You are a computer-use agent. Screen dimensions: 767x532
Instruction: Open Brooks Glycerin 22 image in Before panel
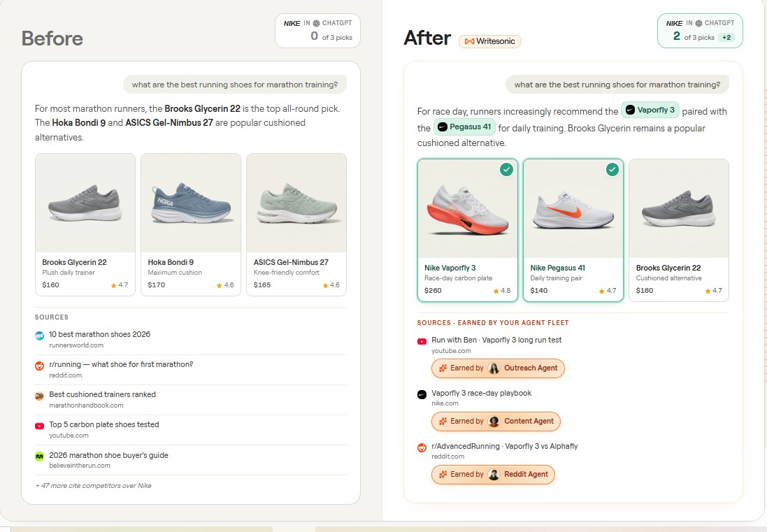(x=85, y=203)
